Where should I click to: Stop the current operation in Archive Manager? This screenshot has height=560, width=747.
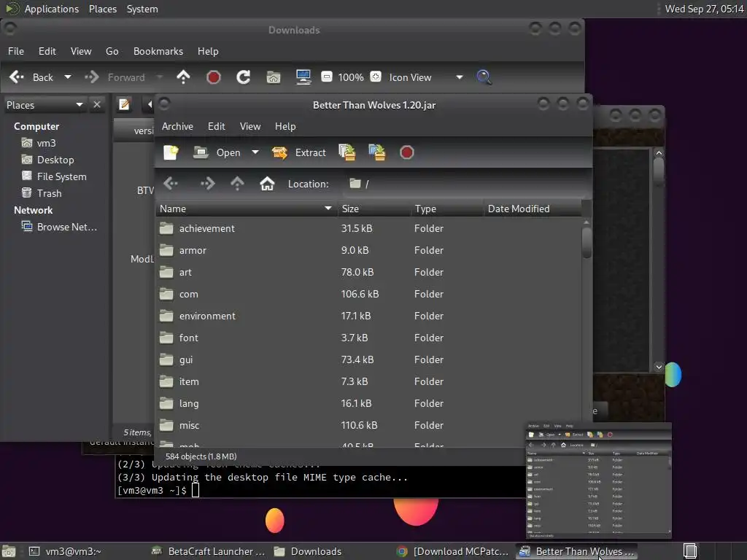(406, 152)
